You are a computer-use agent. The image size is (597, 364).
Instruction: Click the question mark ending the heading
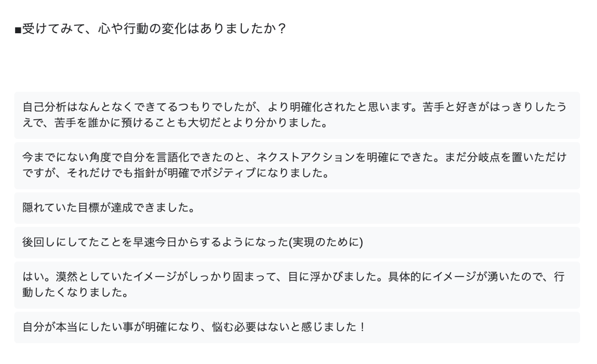281,29
